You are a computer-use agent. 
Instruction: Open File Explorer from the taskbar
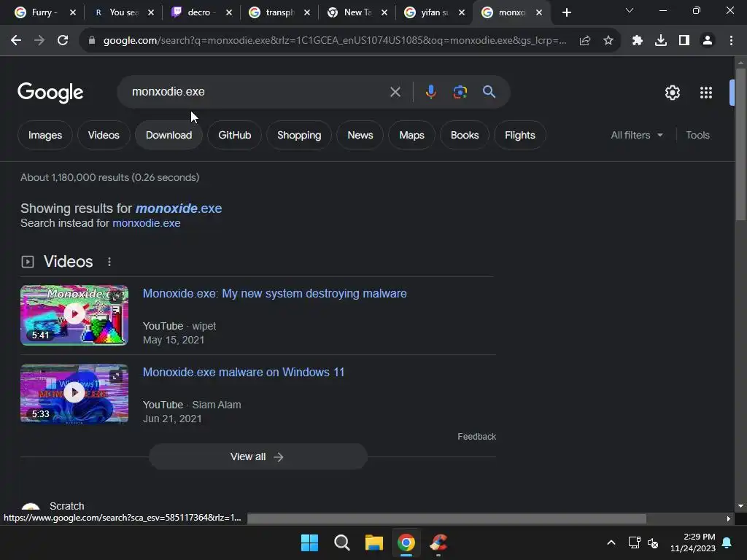374,542
